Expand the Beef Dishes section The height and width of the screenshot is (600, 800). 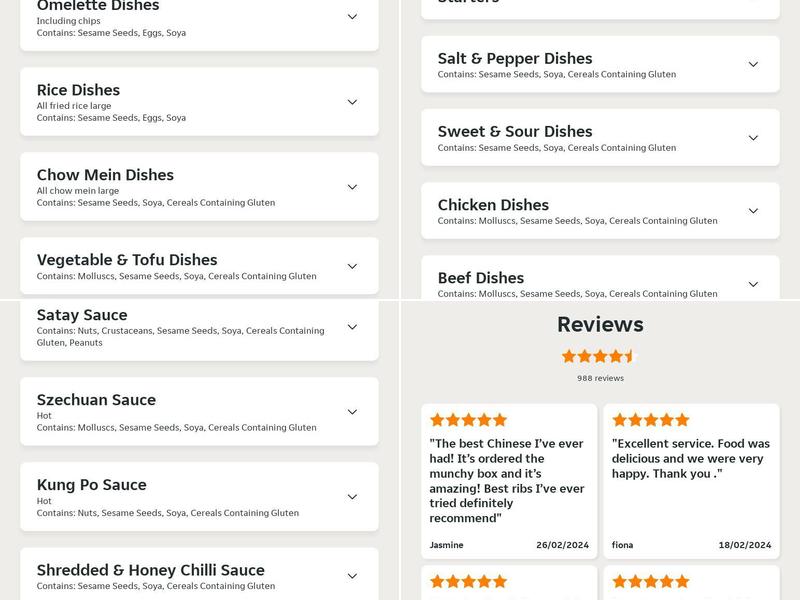(x=754, y=285)
